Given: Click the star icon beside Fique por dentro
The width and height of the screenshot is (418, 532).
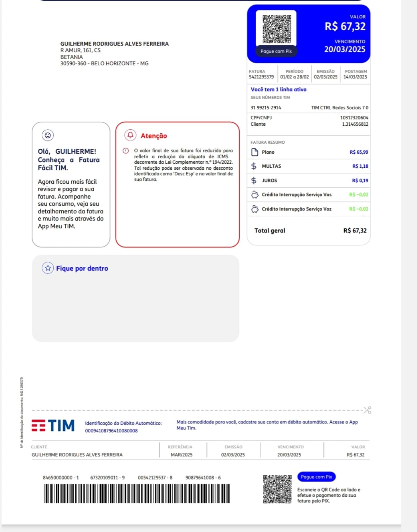Looking at the screenshot, I should tap(48, 268).
